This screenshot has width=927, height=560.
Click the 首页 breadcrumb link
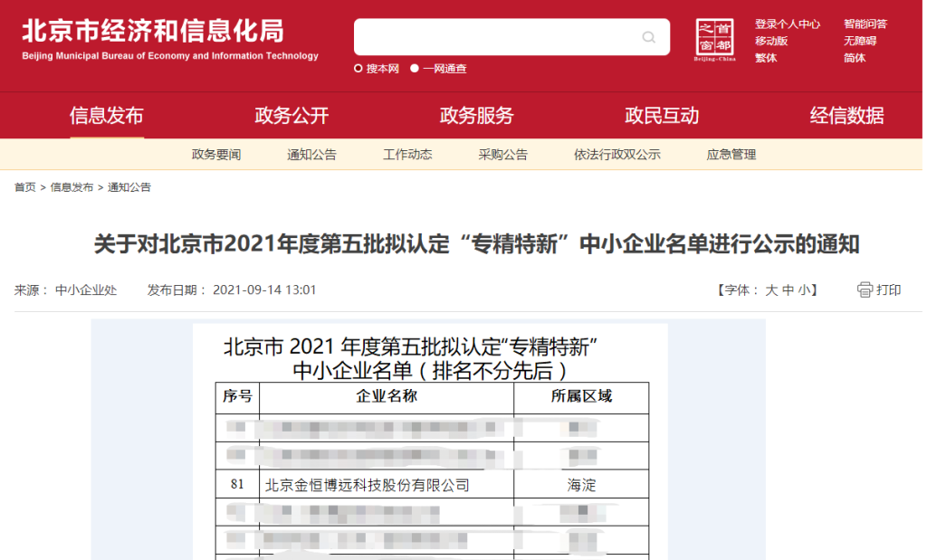24,187
